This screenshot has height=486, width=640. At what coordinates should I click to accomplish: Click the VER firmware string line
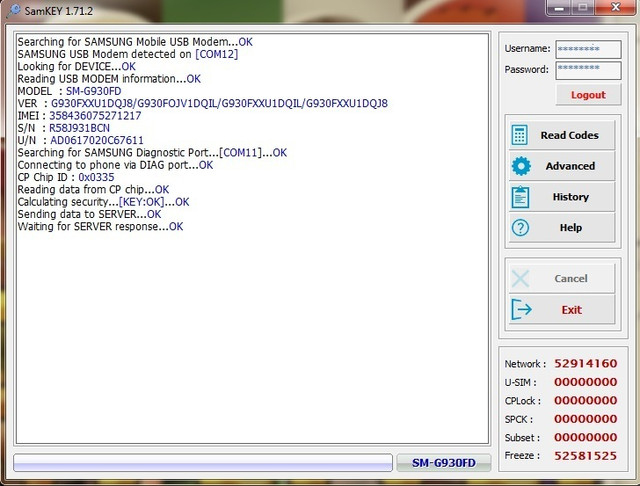pos(202,104)
